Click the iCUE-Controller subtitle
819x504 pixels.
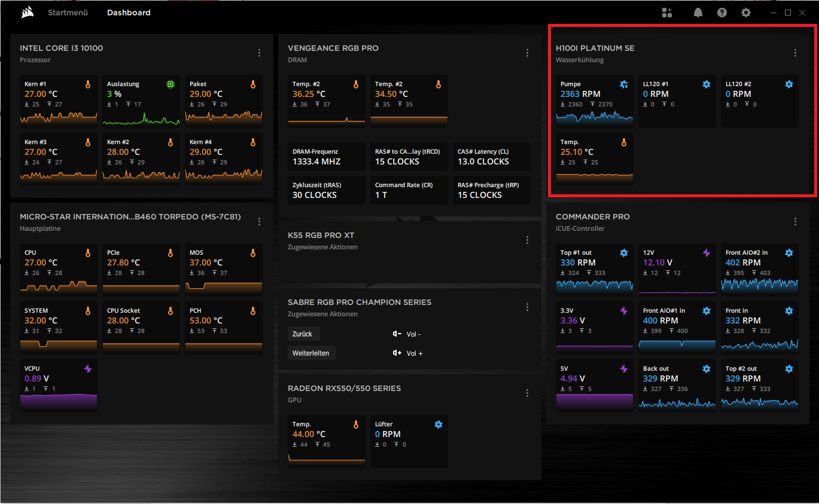point(580,228)
